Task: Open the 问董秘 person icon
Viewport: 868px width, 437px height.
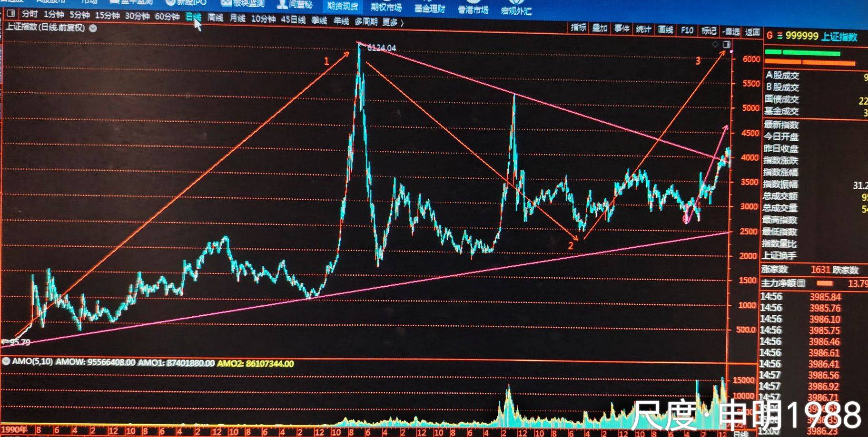Action: tap(282, 4)
